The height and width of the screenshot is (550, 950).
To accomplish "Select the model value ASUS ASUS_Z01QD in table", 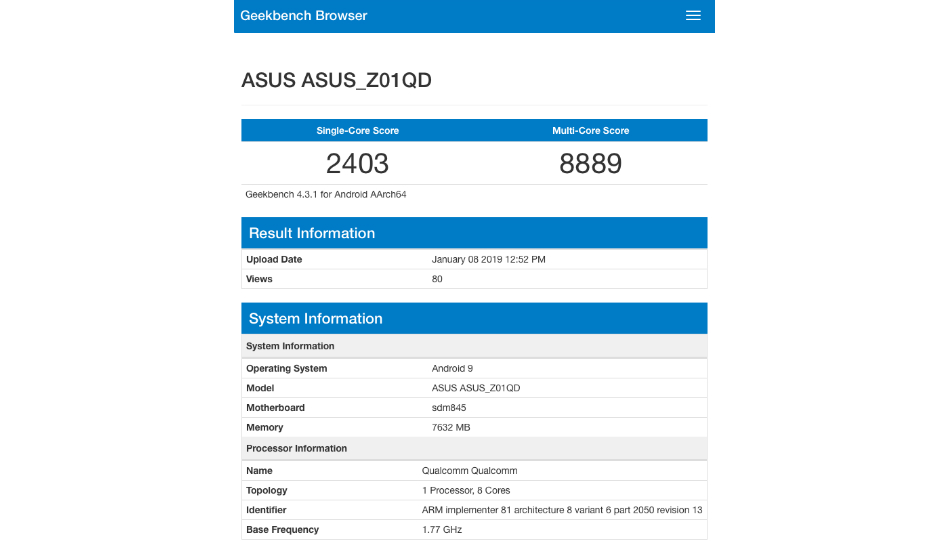I will (x=476, y=388).
